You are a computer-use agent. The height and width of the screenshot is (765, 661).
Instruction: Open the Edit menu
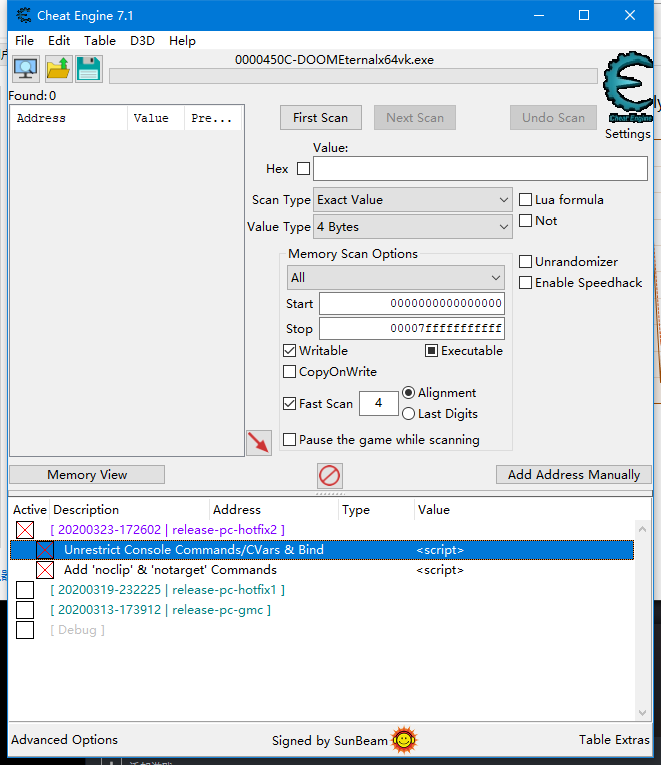[x=59, y=40]
